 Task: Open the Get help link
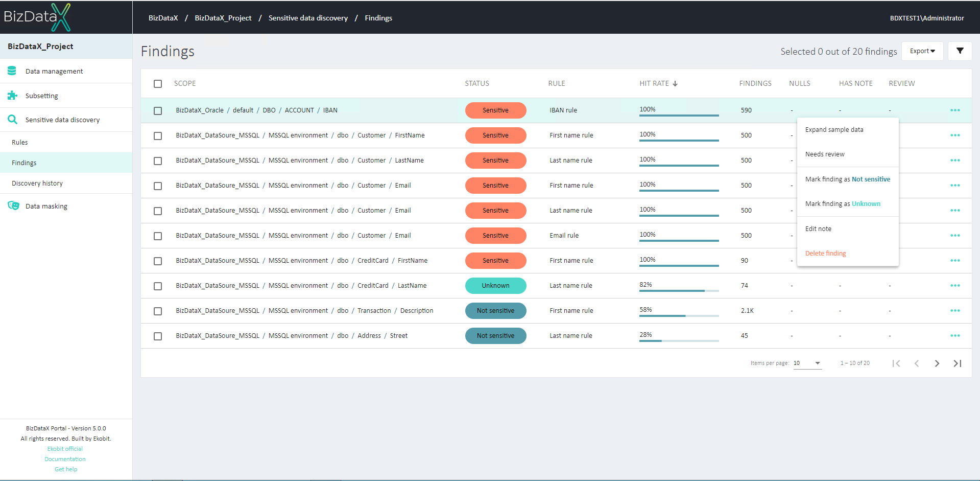coord(66,469)
